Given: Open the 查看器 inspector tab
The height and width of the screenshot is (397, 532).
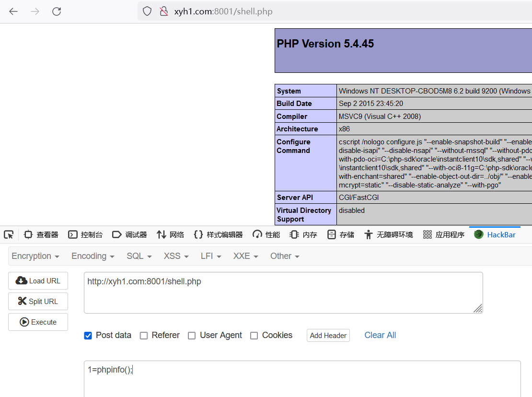Looking at the screenshot, I should 41,235.
